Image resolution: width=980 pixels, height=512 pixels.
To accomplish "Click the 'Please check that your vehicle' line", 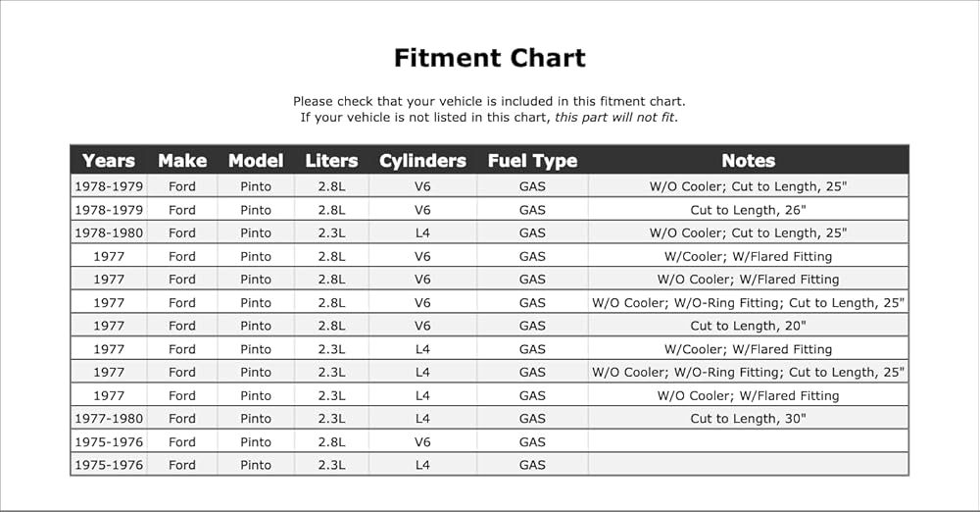I will [489, 101].
